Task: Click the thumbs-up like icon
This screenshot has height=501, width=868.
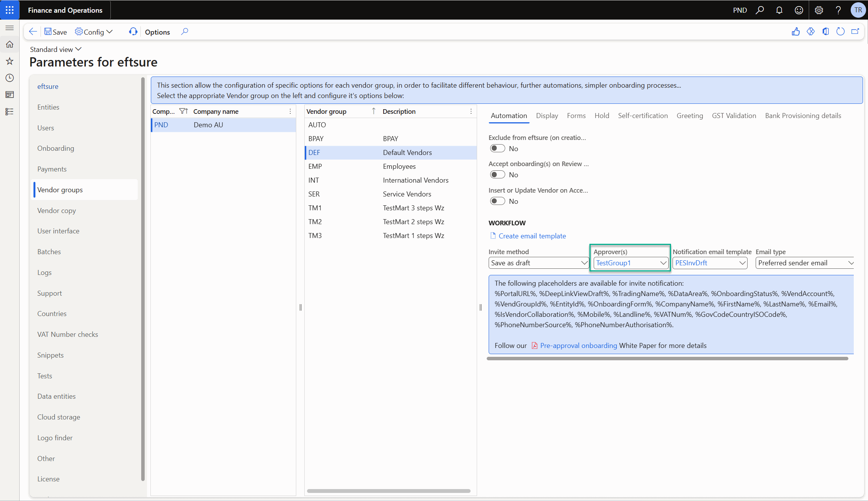Action: point(796,32)
